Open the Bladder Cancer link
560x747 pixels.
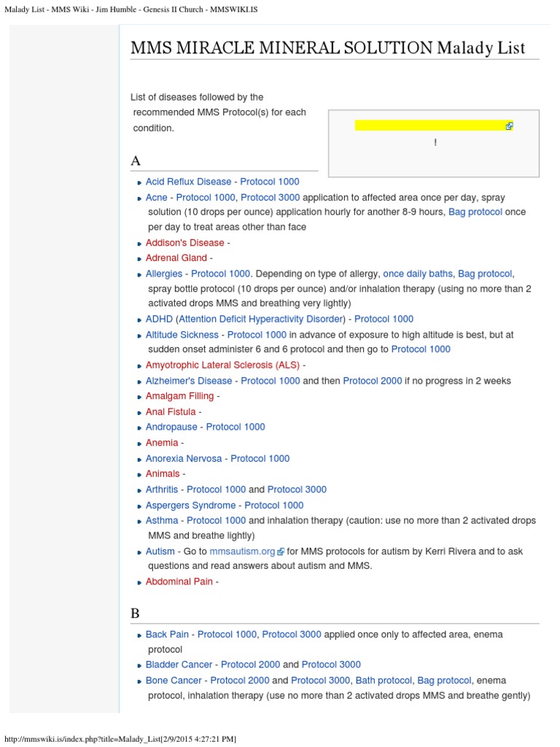point(179,664)
